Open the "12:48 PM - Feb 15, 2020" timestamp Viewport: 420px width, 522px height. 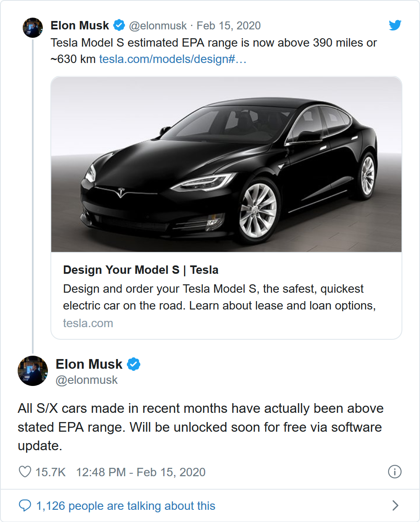tap(141, 472)
